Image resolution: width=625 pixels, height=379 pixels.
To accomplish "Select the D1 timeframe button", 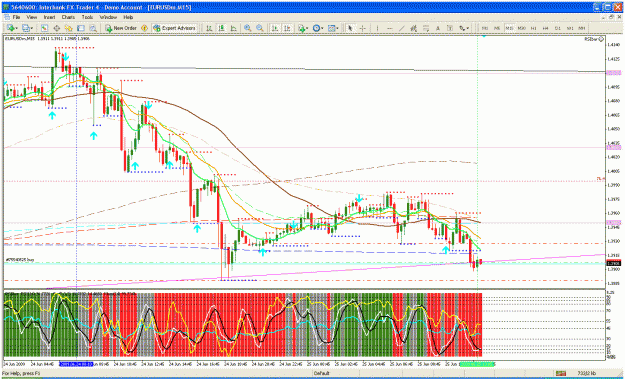I will coord(558,28).
